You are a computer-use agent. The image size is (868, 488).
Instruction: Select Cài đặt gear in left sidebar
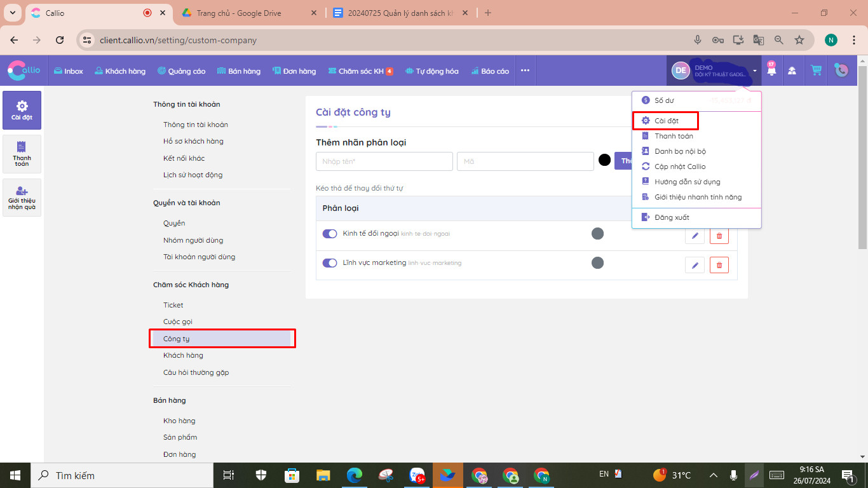(22, 110)
